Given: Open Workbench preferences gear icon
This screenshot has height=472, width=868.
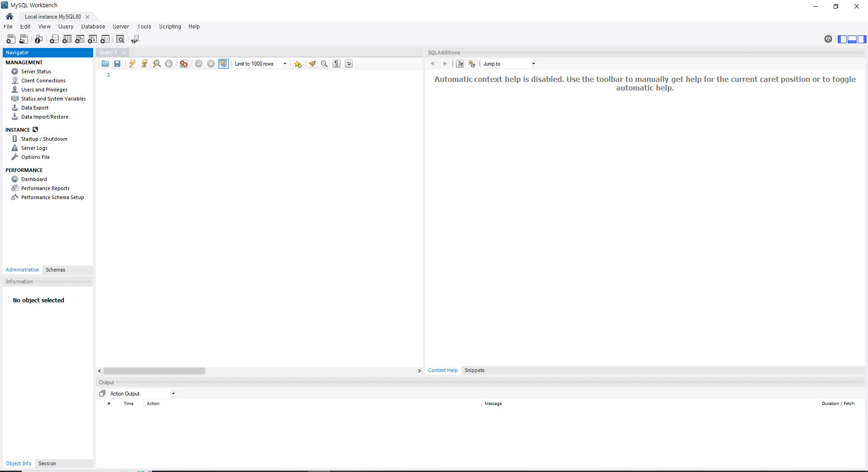Looking at the screenshot, I should (x=828, y=39).
